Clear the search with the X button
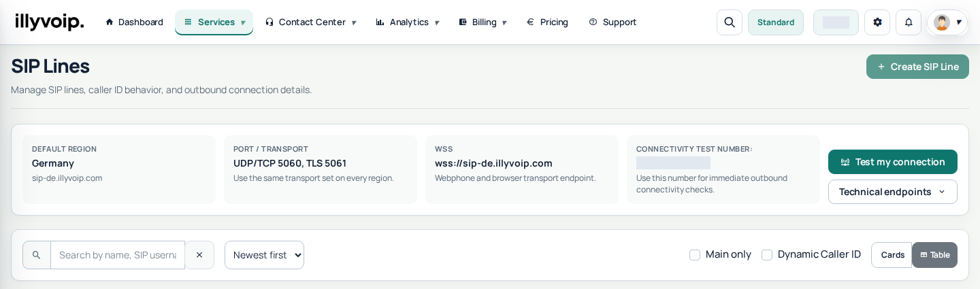 pos(199,255)
